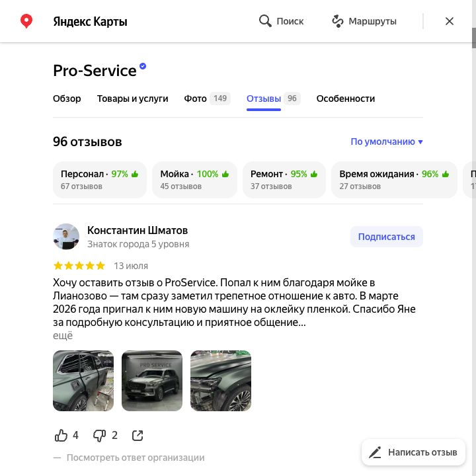476x476 pixels.
Task: Click the Яндекс Карты title
Action: tap(90, 22)
